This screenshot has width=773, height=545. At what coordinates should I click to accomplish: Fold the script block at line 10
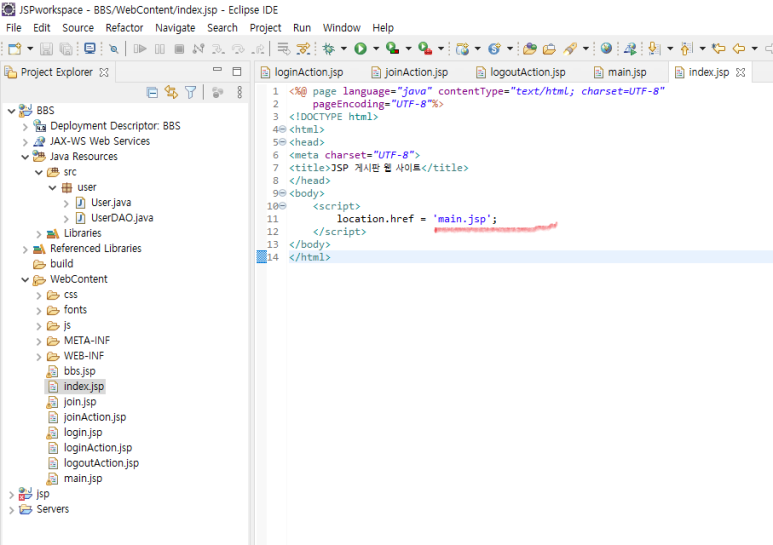point(283,206)
